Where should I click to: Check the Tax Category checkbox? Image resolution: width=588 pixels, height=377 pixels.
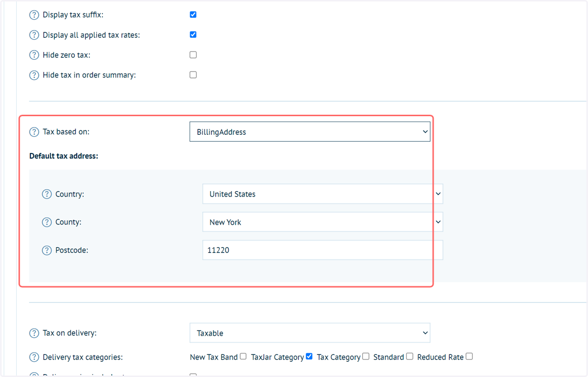(366, 356)
